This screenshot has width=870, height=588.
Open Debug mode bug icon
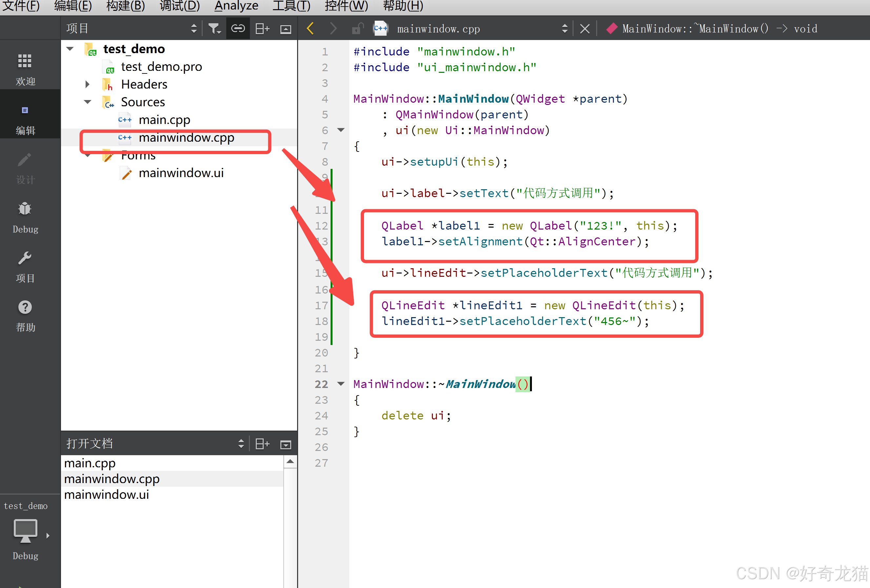(x=25, y=209)
